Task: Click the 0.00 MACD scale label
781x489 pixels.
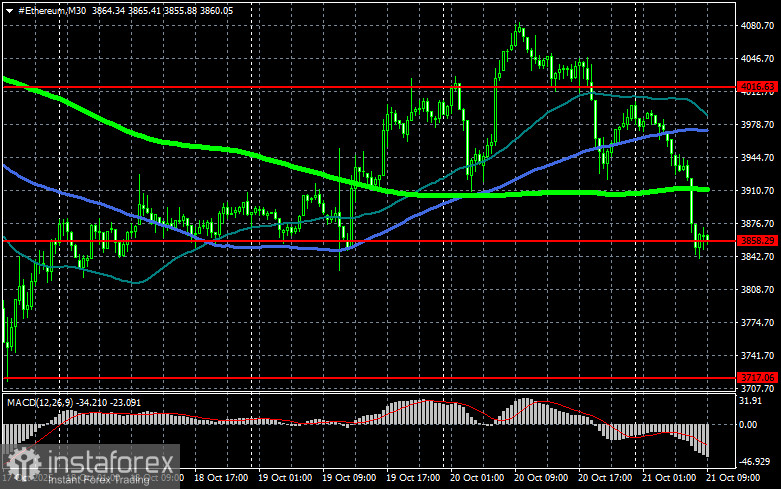Action: click(x=749, y=425)
